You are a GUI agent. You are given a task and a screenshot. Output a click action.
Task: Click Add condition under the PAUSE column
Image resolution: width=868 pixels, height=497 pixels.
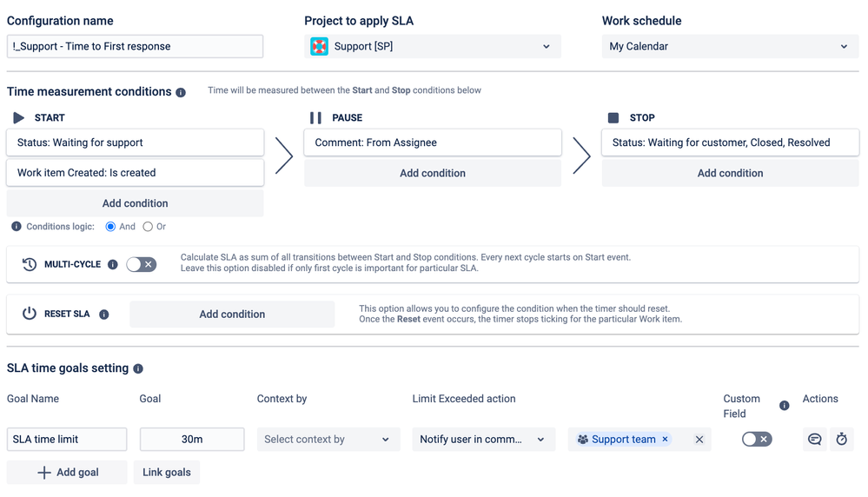(433, 173)
